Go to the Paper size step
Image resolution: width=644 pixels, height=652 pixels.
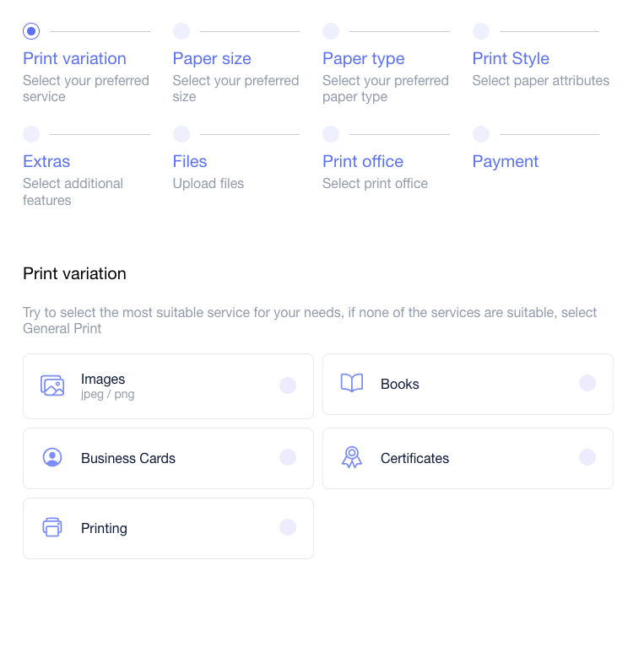click(212, 59)
